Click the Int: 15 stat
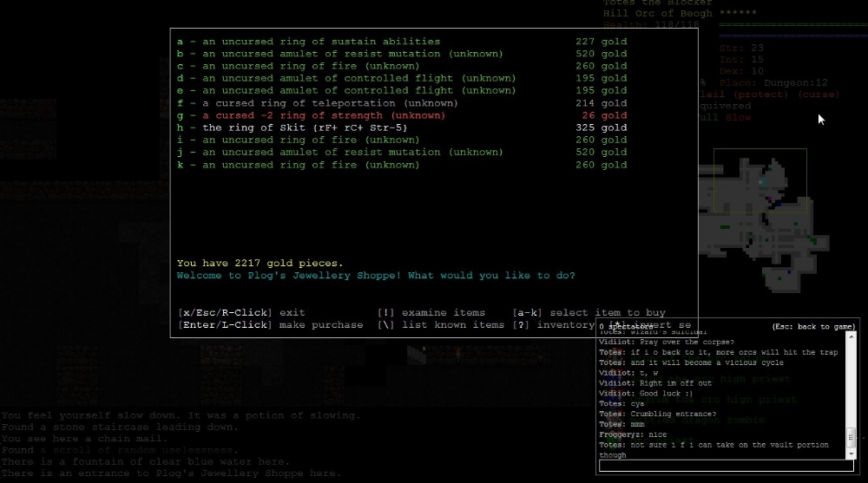Viewport: 868px width, 483px height. click(742, 60)
